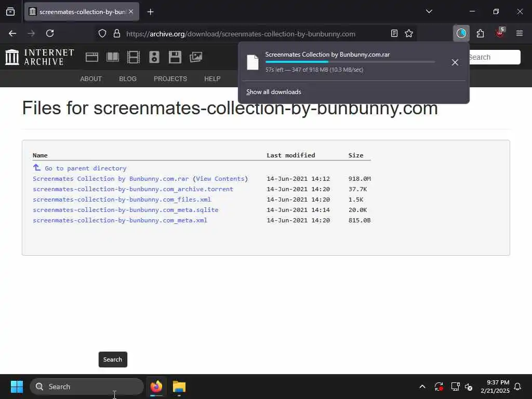Open Firefox application hamburger menu
Viewport: 532px width, 399px height.
[x=519, y=33]
